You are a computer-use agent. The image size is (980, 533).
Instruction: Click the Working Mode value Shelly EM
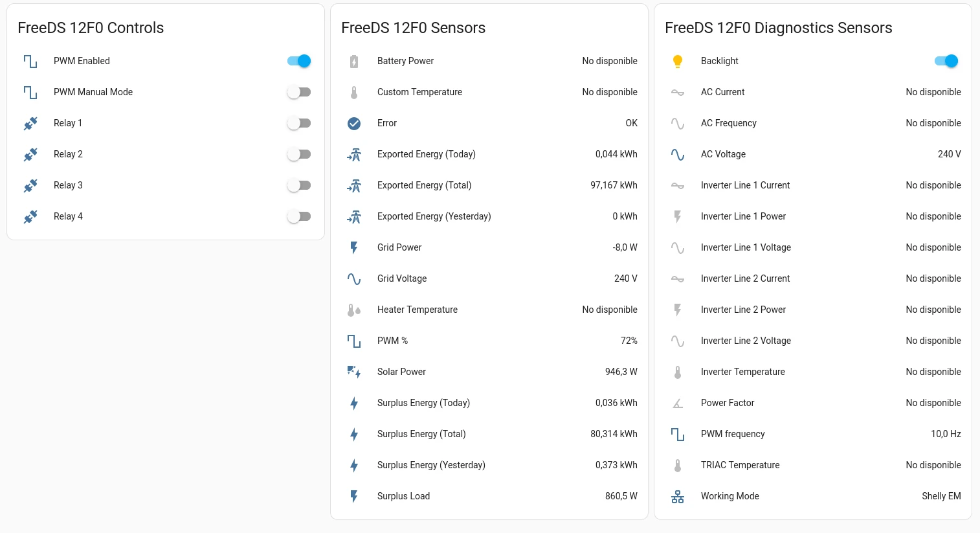942,496
